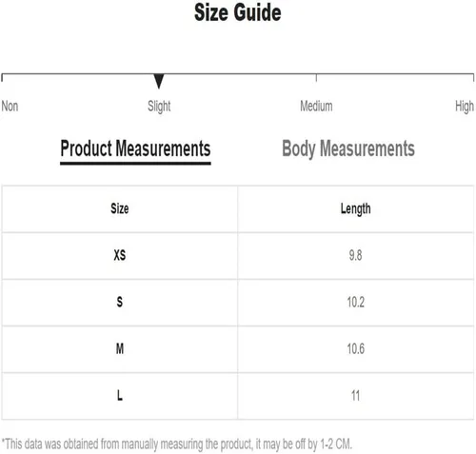Viewport: 476px width, 454px height.
Task: Click the manual measurement disclaimer note
Action: pos(177,444)
